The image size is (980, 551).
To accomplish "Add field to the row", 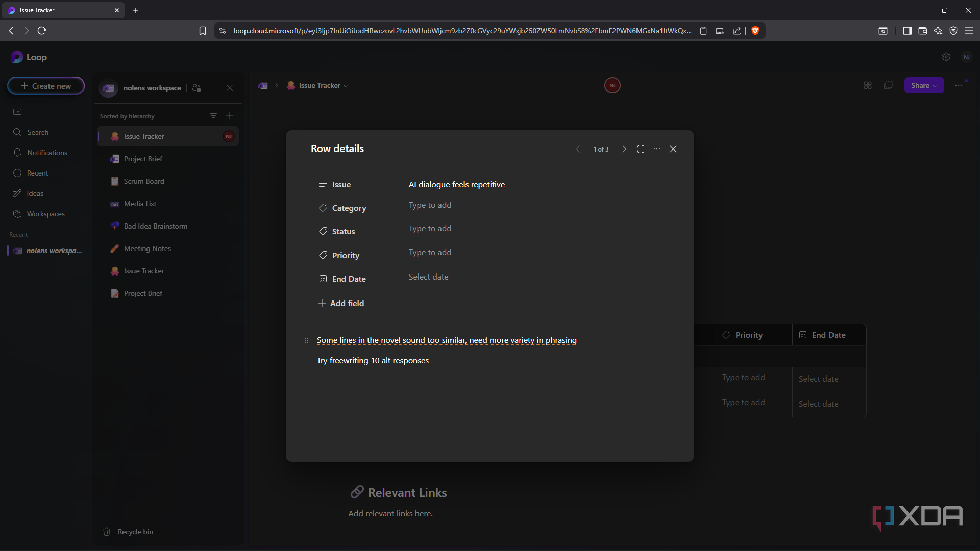I will coord(341,303).
